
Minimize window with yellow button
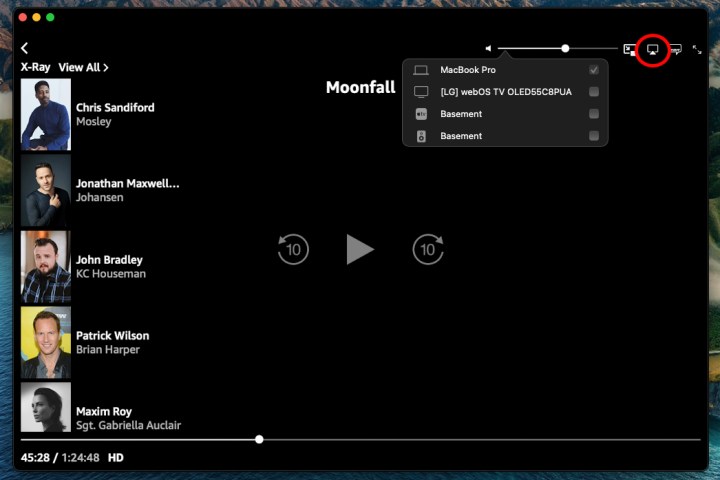pos(37,17)
